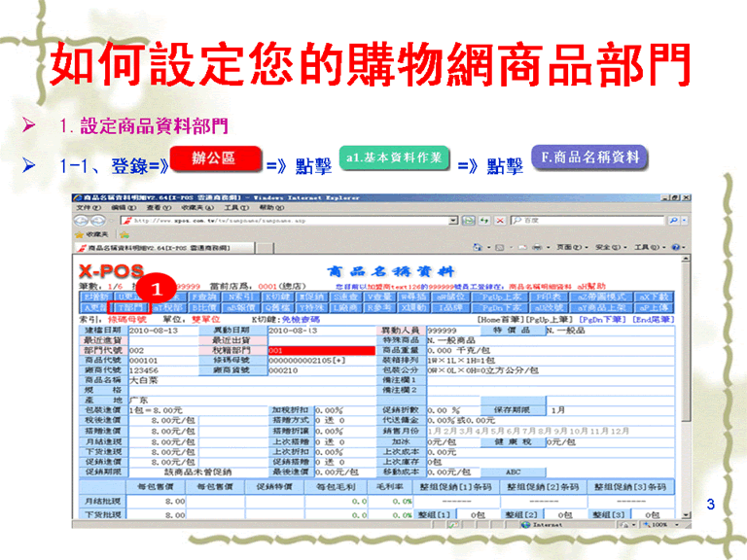Click the magnifier search button

point(673,220)
